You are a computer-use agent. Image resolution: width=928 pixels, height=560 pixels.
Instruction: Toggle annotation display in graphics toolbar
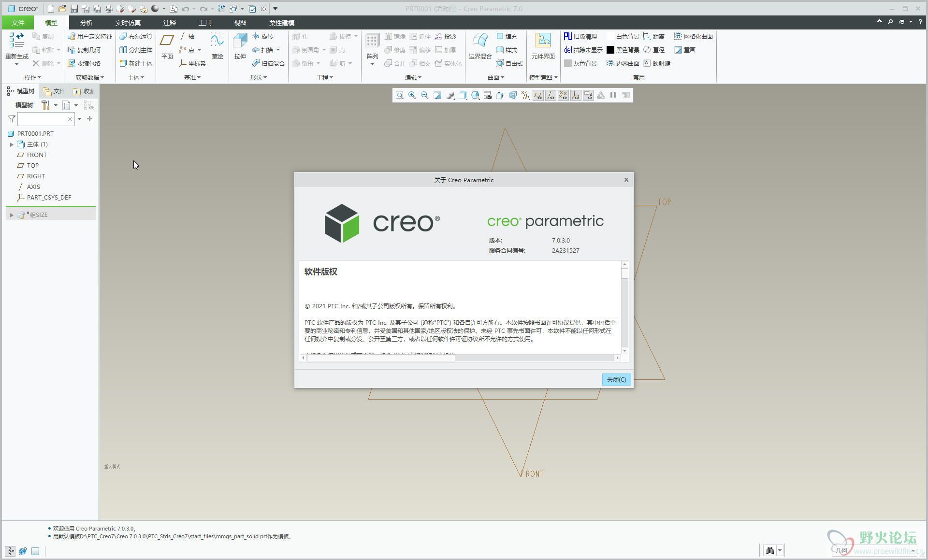point(588,95)
